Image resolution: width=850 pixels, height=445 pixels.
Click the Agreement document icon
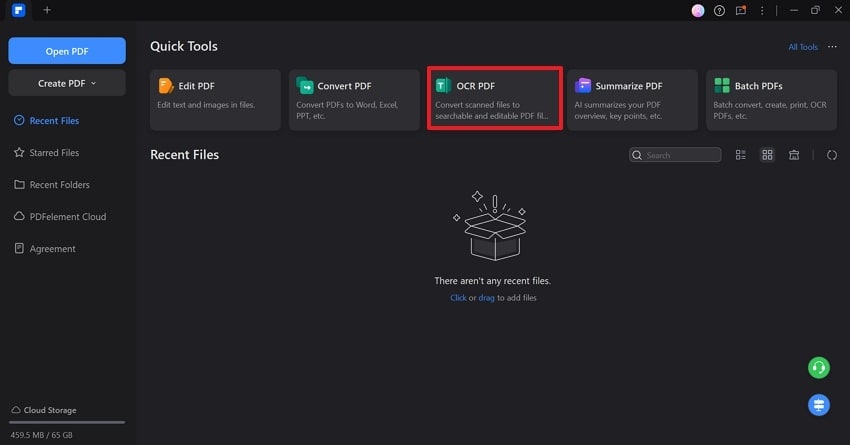point(19,248)
